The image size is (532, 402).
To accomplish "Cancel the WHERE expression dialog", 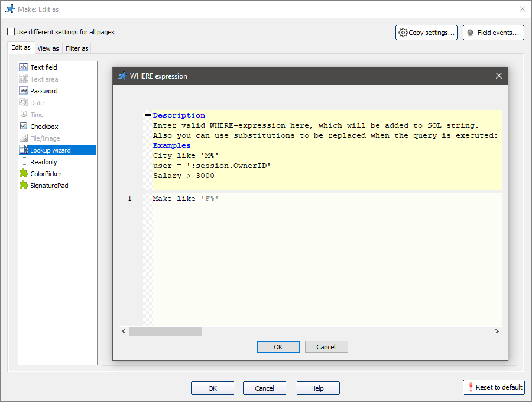I will pos(326,347).
